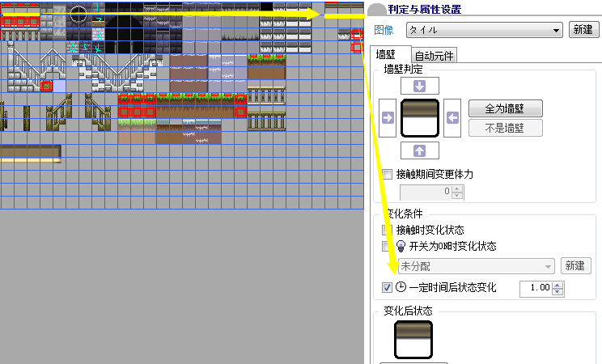The height and width of the screenshot is (364, 602).
Task: Click the clock icon beside 一定时间后状态变化
Action: [x=401, y=287]
